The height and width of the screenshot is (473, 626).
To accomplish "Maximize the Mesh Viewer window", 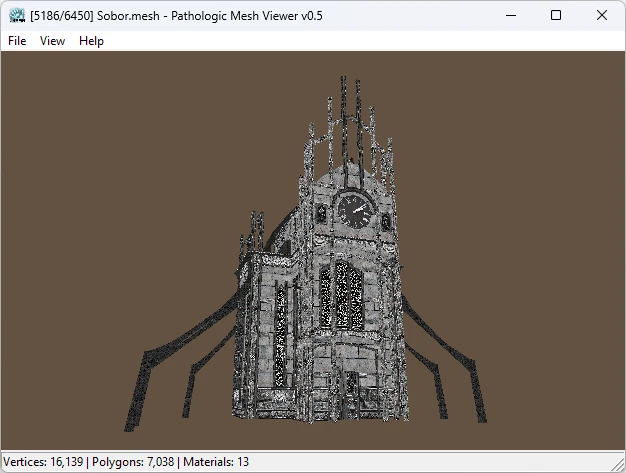I will coord(556,15).
